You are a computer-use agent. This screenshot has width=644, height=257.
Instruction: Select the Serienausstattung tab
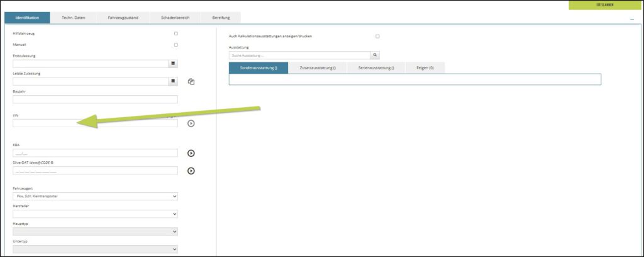tap(376, 67)
